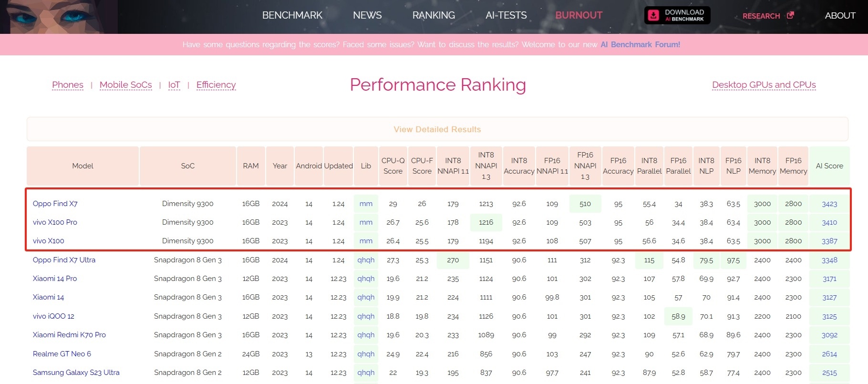The image size is (868, 384).
Task: Expand View Detailed Results bar
Action: click(x=437, y=129)
